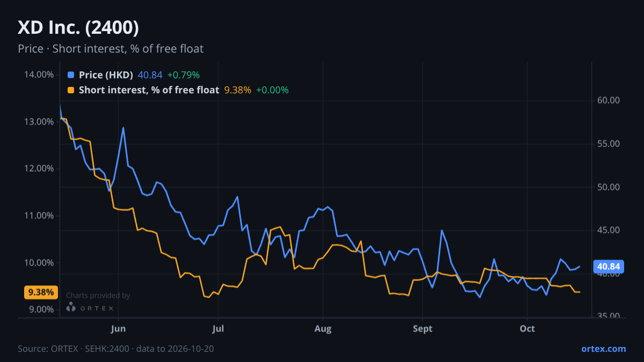
Task: Click the Price · Short interest subtitle
Action: 111,49
